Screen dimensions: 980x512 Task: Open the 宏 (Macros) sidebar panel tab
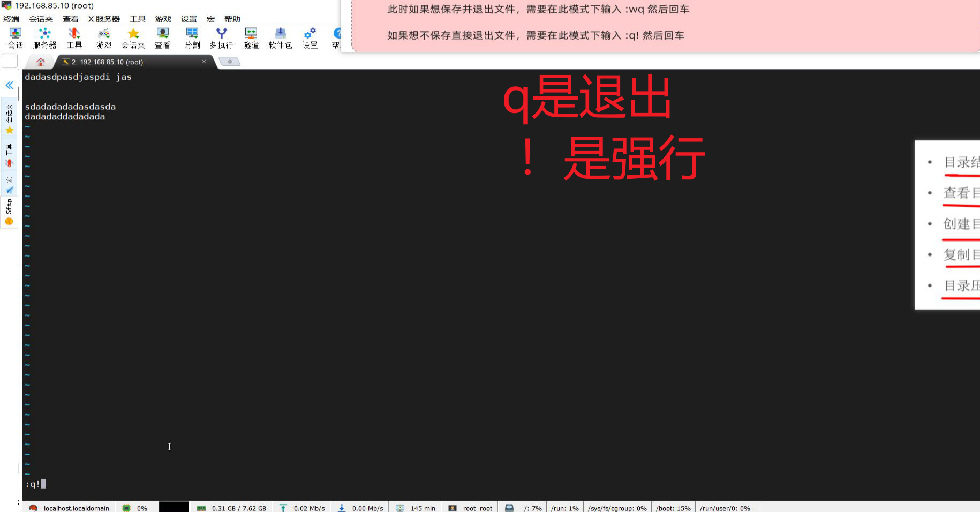[x=9, y=184]
